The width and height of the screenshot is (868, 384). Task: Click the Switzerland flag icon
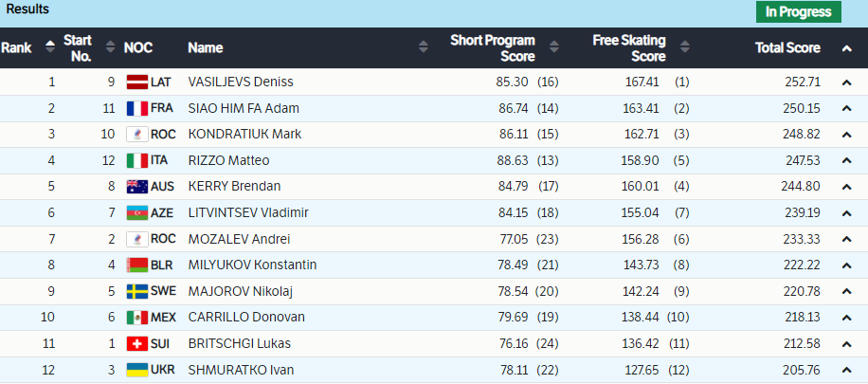[137, 343]
